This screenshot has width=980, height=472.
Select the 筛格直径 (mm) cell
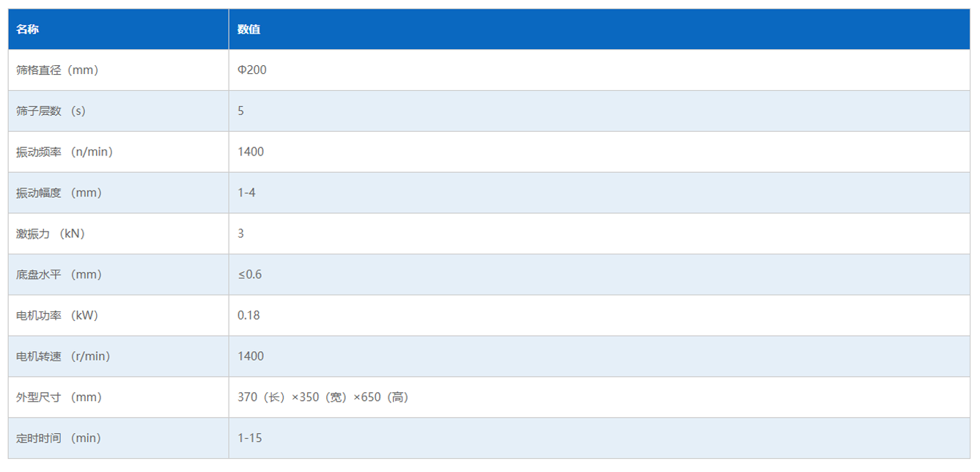(57, 70)
